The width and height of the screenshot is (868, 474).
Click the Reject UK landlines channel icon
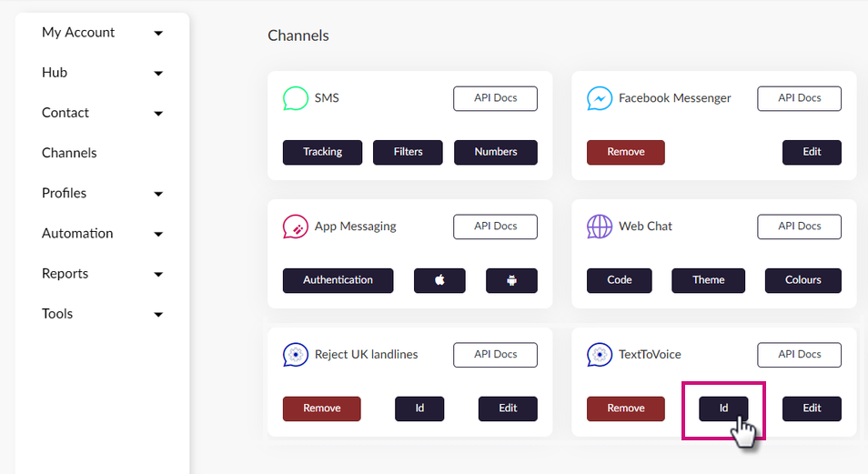point(296,355)
